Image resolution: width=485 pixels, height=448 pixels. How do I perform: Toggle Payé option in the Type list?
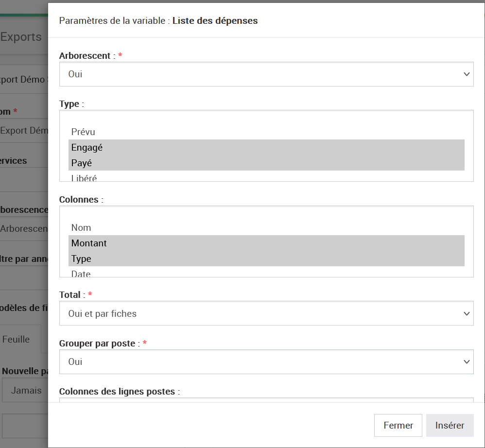click(82, 163)
